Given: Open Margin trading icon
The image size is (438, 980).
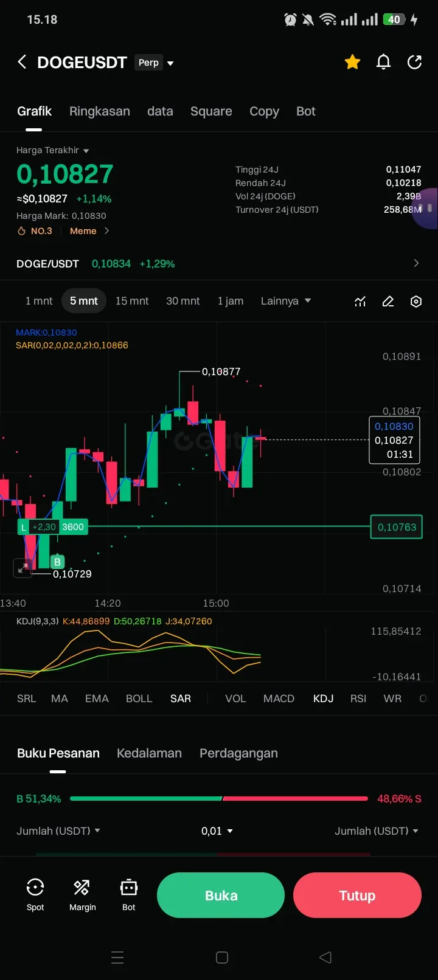Looking at the screenshot, I should (82, 895).
